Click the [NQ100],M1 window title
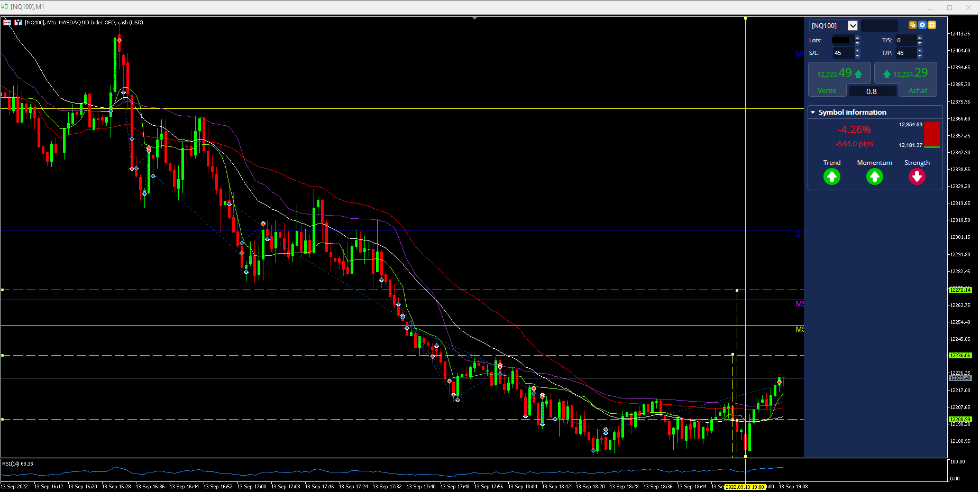 coord(28,7)
